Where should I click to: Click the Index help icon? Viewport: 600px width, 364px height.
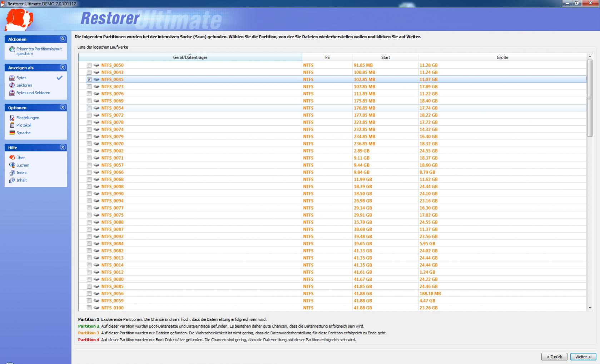[x=12, y=173]
